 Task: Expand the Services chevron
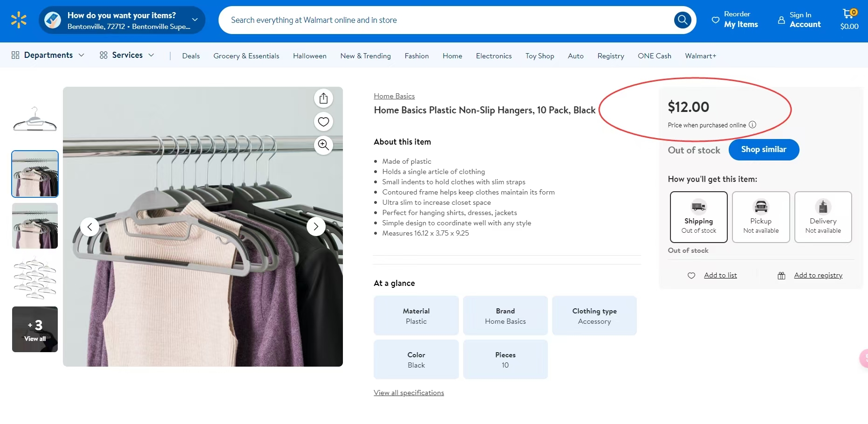tap(151, 55)
